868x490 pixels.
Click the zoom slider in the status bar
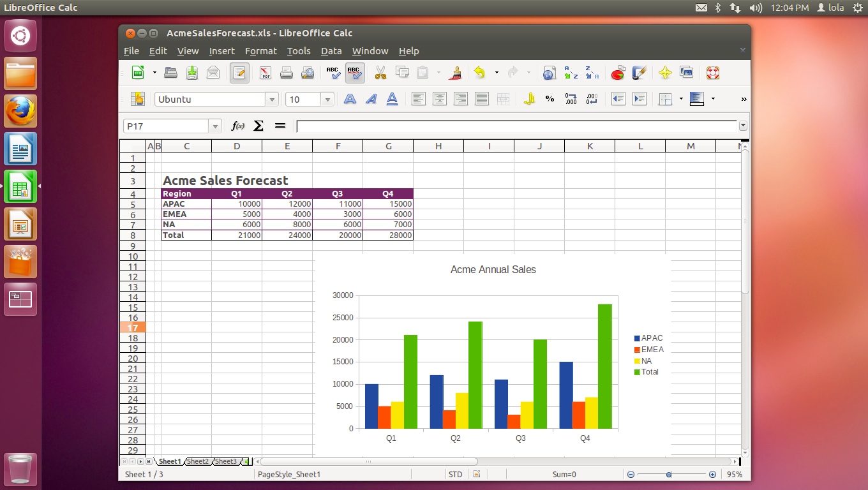coord(669,474)
